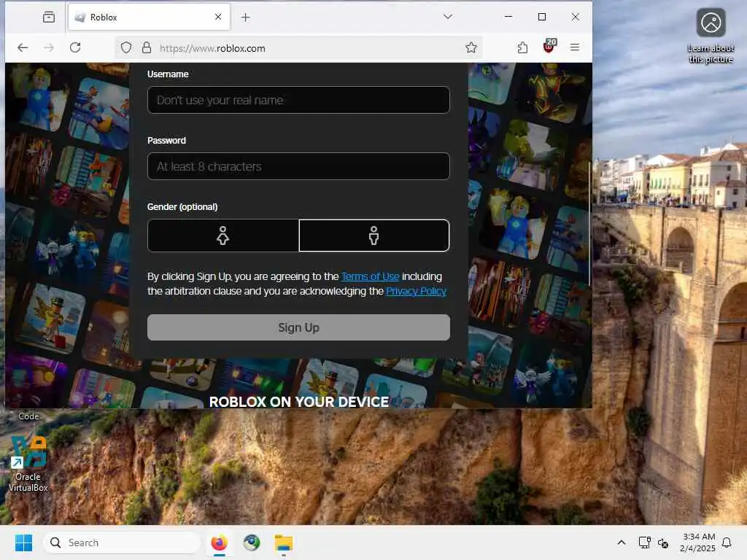This screenshot has width=747, height=560.
Task: Click the forward navigation arrow
Action: [x=49, y=47]
